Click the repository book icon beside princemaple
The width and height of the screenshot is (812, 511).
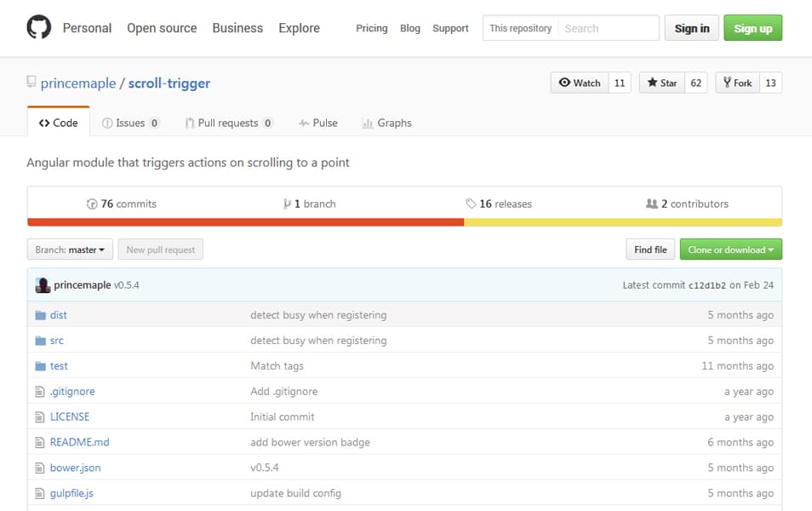(x=31, y=82)
